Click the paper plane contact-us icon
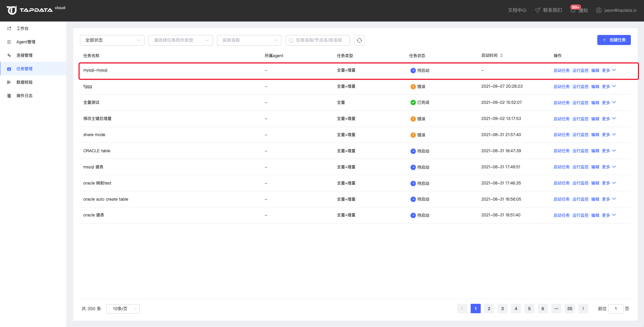This screenshot has width=644, height=327. point(538,10)
